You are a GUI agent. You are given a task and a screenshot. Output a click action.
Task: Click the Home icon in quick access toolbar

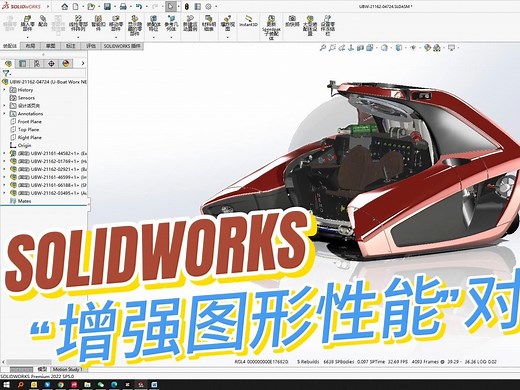(x=65, y=6)
